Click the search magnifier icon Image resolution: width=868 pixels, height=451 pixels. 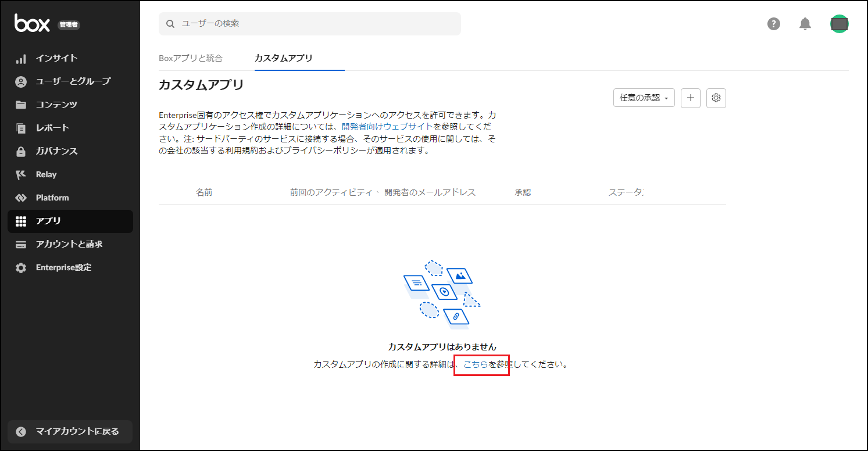pos(170,24)
